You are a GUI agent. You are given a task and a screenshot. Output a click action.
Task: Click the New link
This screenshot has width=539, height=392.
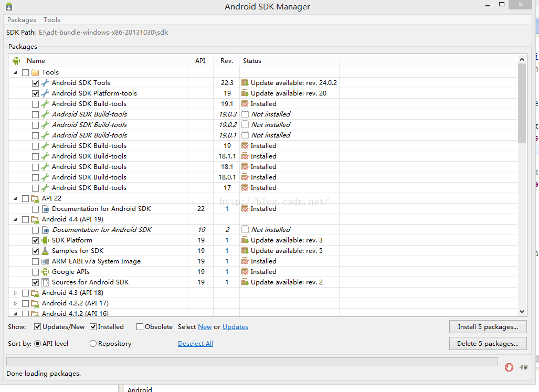tap(205, 327)
